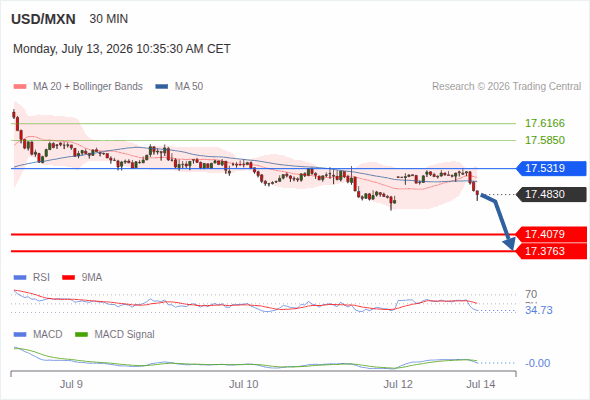Click the Jul 14 date axis label

click(x=481, y=385)
